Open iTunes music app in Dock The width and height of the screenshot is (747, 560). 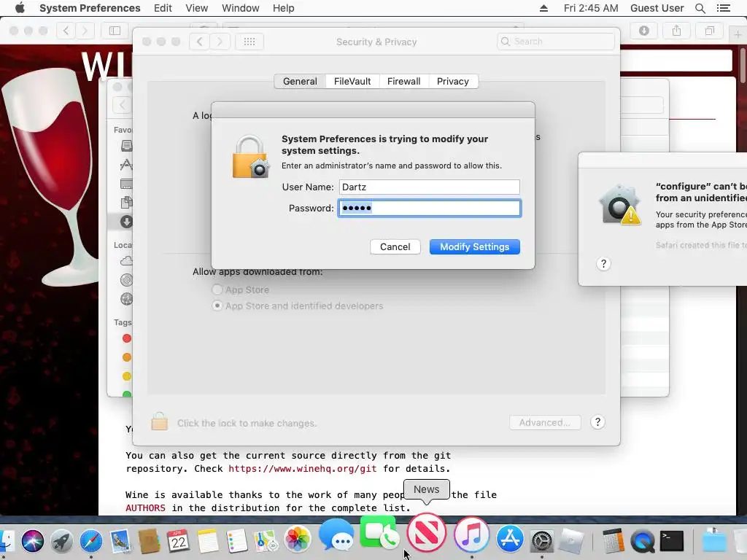(471, 534)
